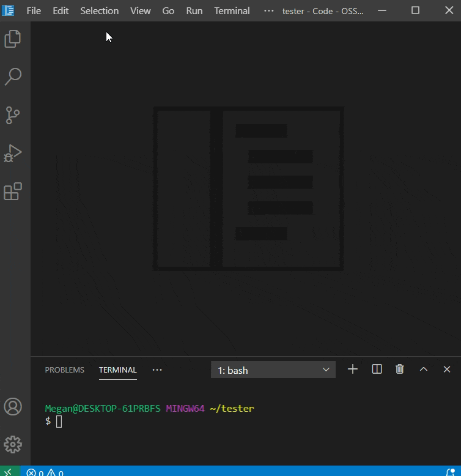Open the '1: bash' terminal dropdown
The height and width of the screenshot is (476, 461).
point(273,370)
